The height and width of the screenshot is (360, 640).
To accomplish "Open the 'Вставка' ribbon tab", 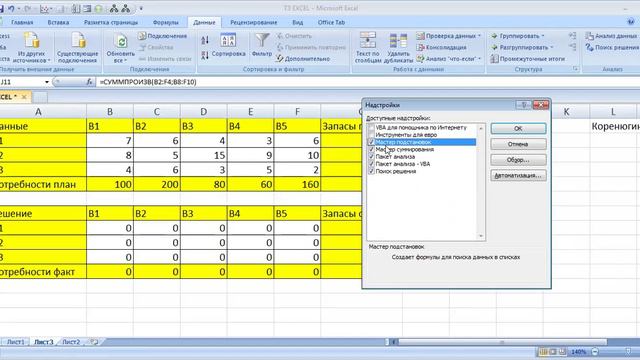I will (58, 22).
